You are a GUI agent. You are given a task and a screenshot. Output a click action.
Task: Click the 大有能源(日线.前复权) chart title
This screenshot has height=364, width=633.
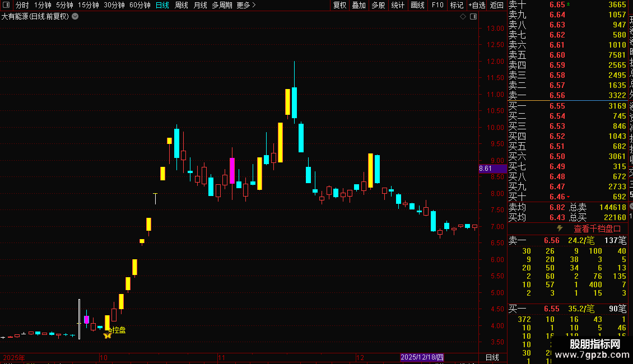tap(35, 17)
